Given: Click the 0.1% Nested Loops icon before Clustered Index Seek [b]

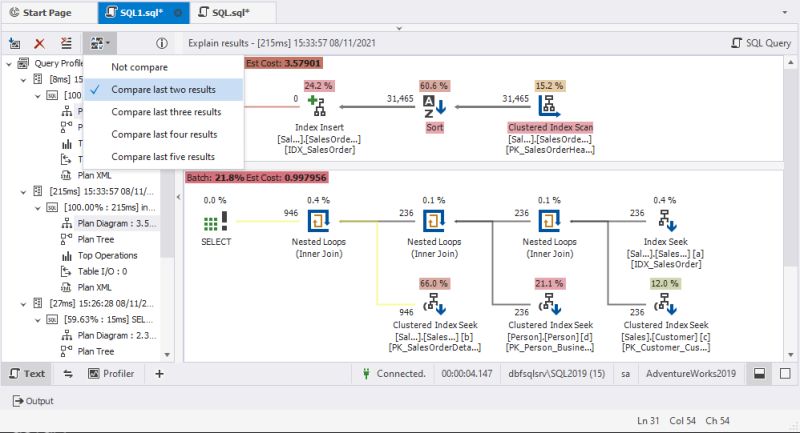Looking at the screenshot, I should 434,221.
